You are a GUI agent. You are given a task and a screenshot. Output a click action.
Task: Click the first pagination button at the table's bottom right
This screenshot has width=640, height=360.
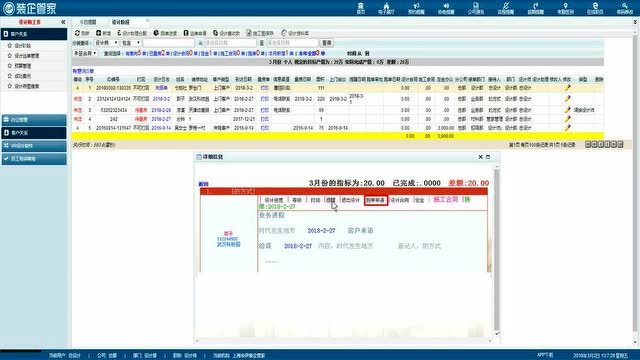[588, 144]
